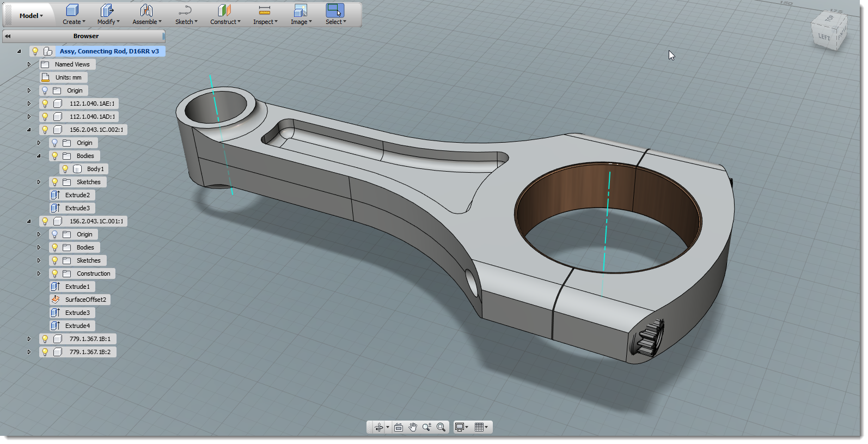The image size is (868, 444).
Task: Click the Display Settings monitor icon
Action: 460,427
